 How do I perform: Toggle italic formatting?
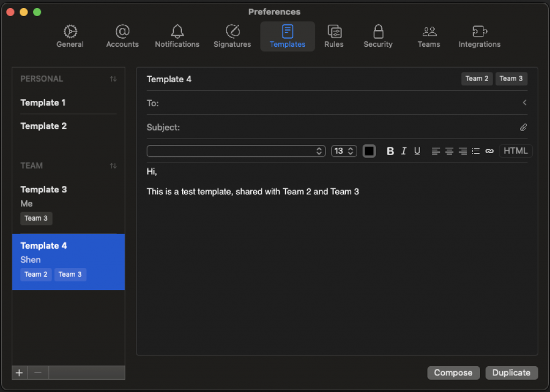[404, 151]
